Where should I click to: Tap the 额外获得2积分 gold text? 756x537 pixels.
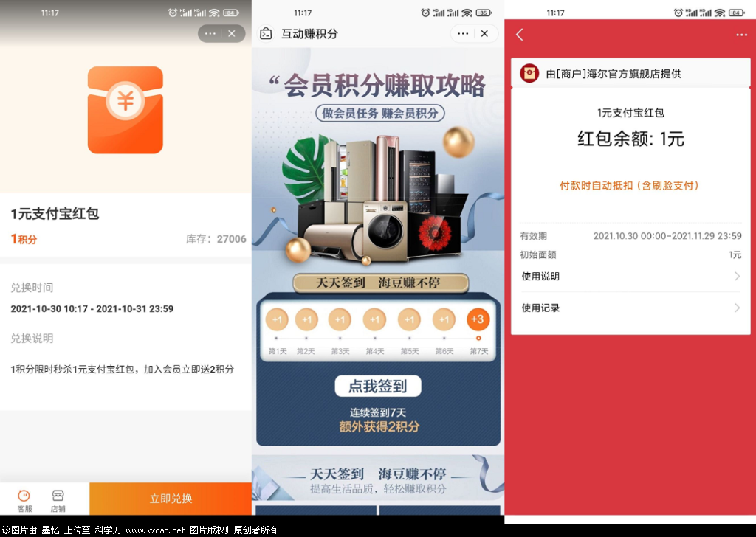tap(379, 426)
